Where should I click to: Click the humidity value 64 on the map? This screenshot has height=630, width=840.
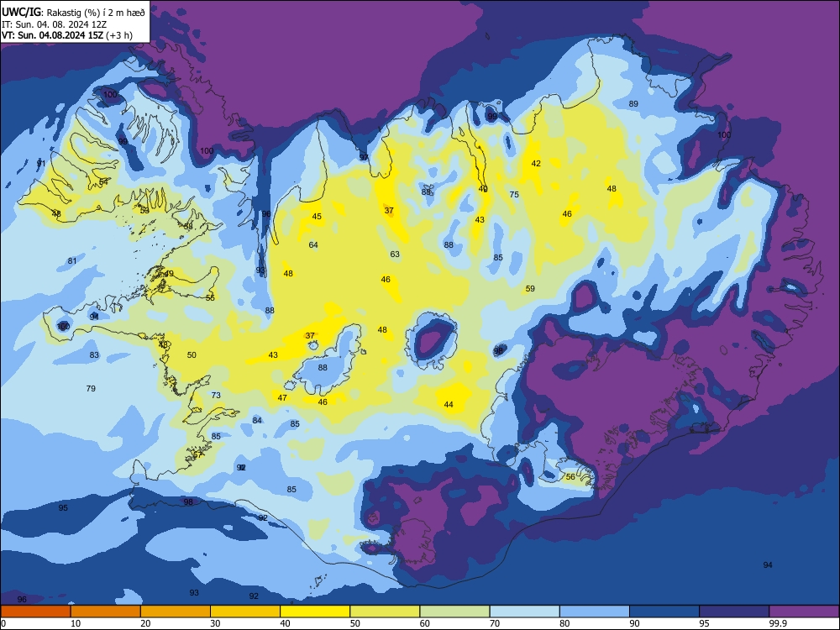tap(313, 244)
